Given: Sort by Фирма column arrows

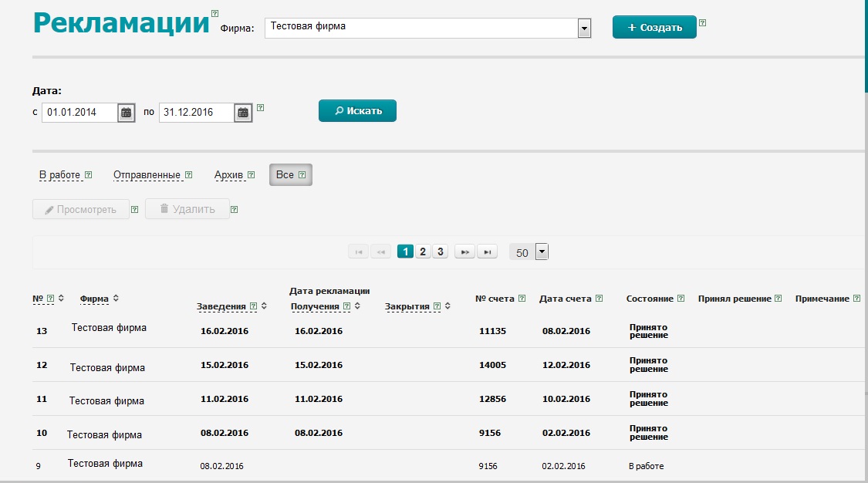Looking at the screenshot, I should (x=116, y=299).
